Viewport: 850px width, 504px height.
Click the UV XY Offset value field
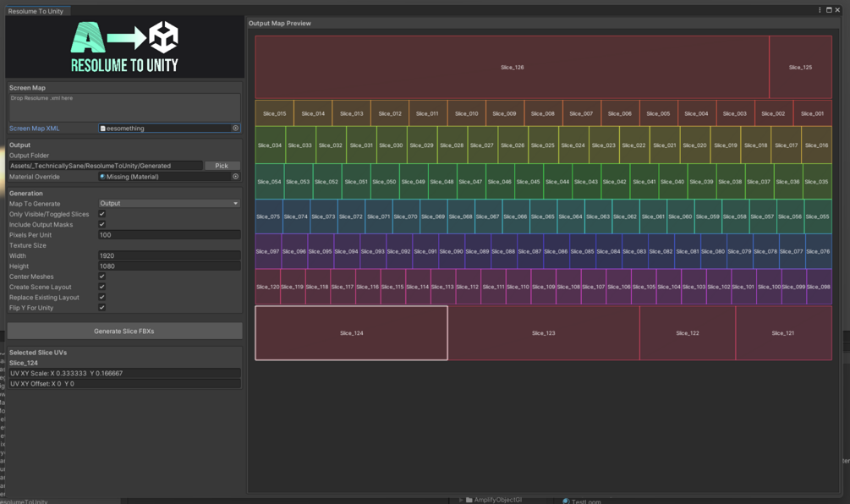coord(124,384)
